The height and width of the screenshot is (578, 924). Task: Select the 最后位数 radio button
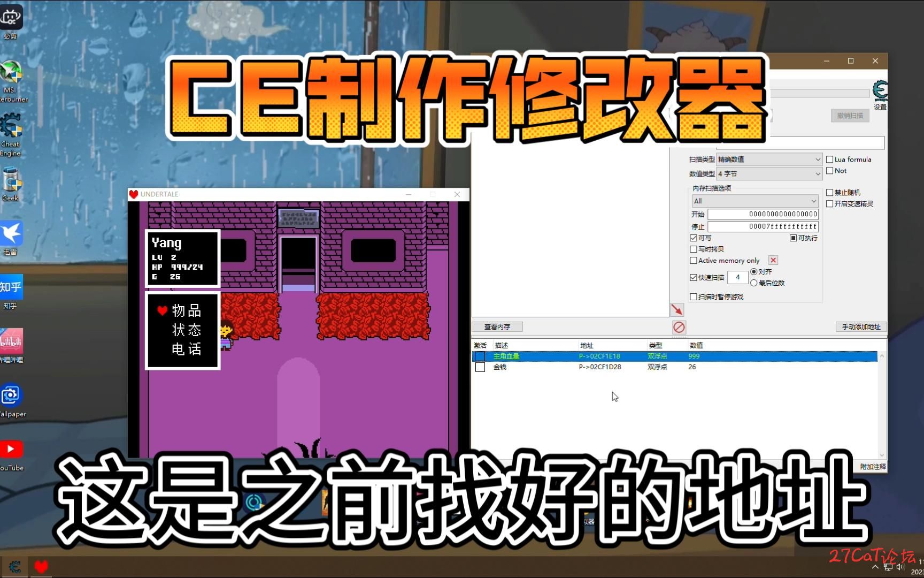point(754,283)
